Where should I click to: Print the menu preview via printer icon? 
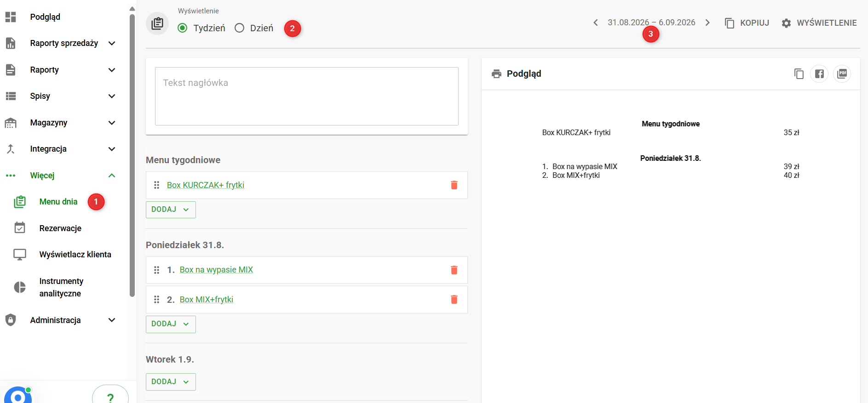click(496, 74)
